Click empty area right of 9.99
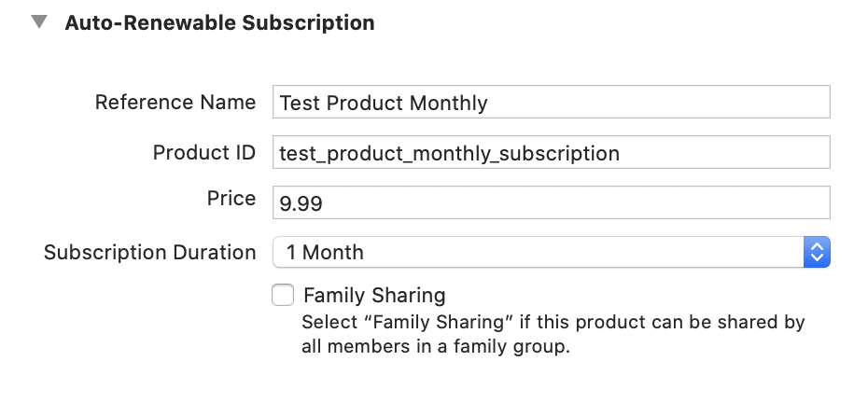The image size is (868, 403). click(576, 202)
